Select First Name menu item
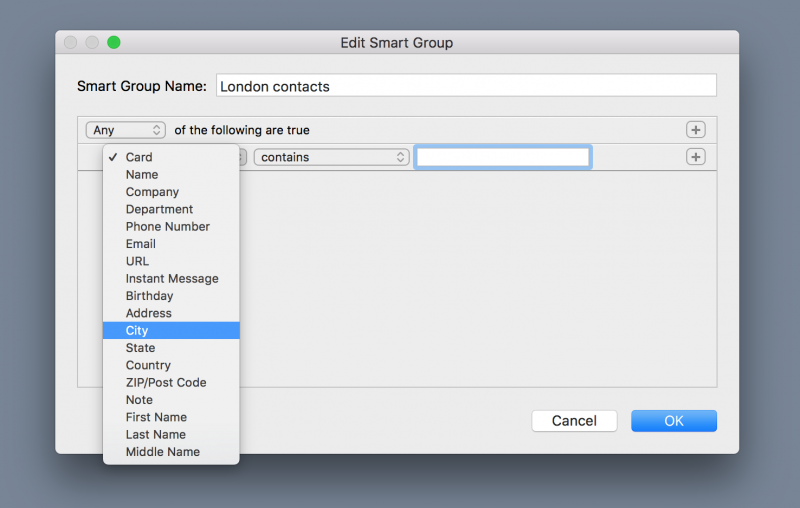The width and height of the screenshot is (800, 508). tap(171, 417)
